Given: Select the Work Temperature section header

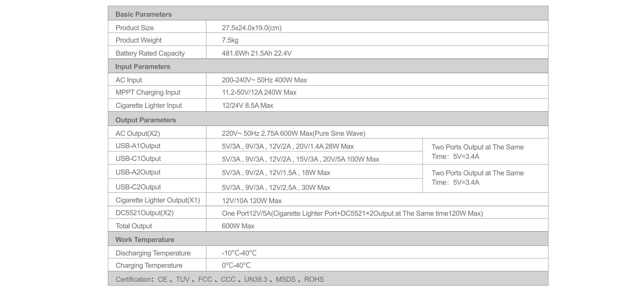Looking at the screenshot, I should 145,239.
